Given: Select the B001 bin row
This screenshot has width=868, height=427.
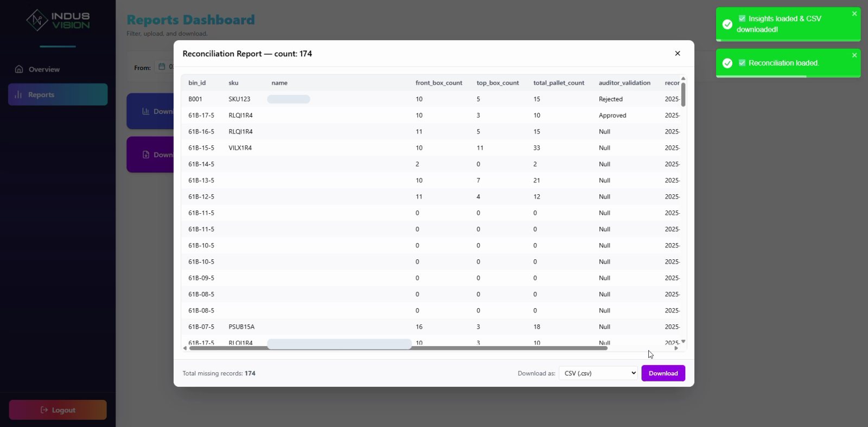Looking at the screenshot, I should [431, 99].
